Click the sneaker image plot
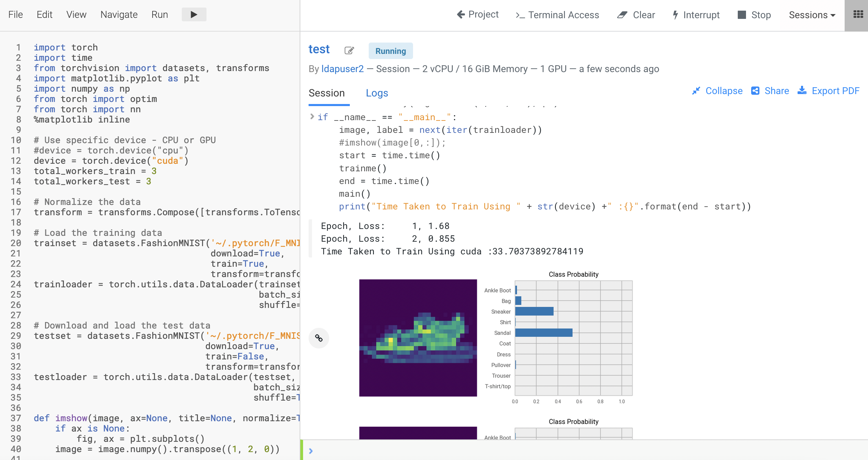The width and height of the screenshot is (868, 460). click(418, 338)
